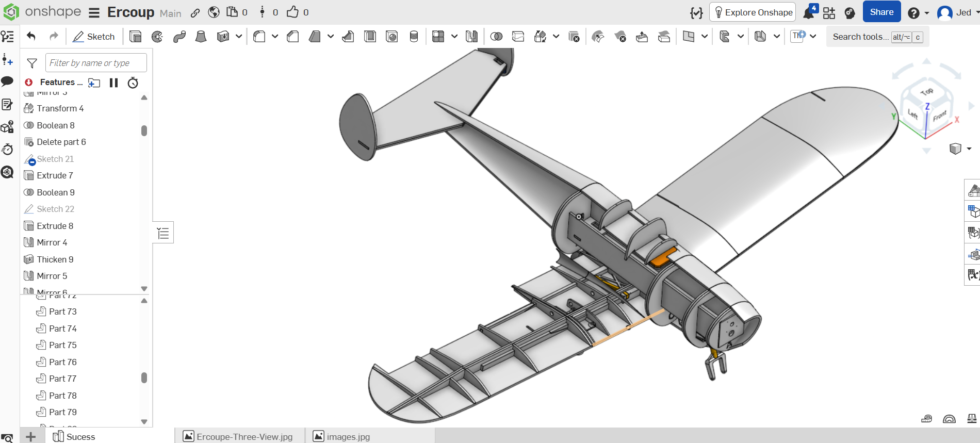Select the Extrude tool in toolbar
Viewport: 980px width, 443px height.
[136, 37]
